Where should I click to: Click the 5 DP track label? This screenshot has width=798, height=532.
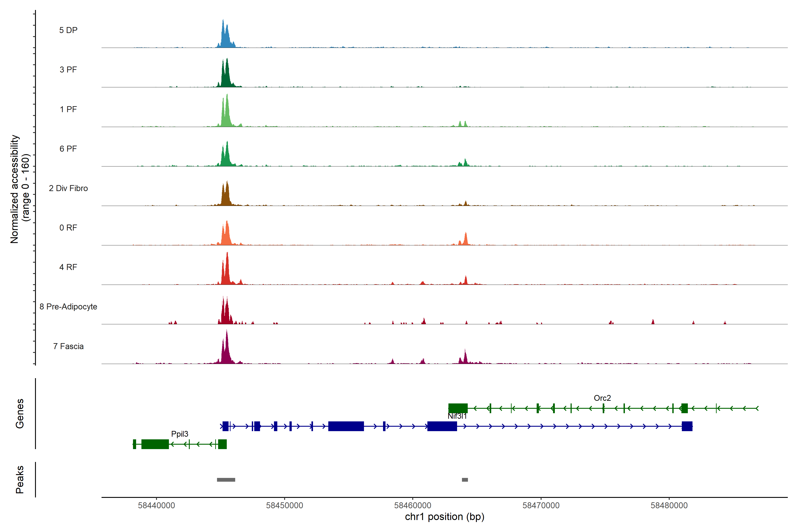[x=68, y=30]
